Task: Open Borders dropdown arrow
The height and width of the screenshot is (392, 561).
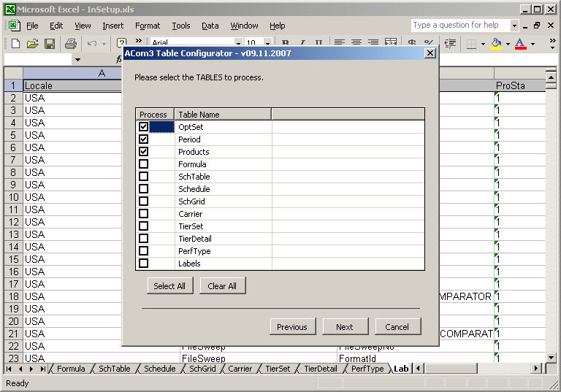Action: [483, 44]
